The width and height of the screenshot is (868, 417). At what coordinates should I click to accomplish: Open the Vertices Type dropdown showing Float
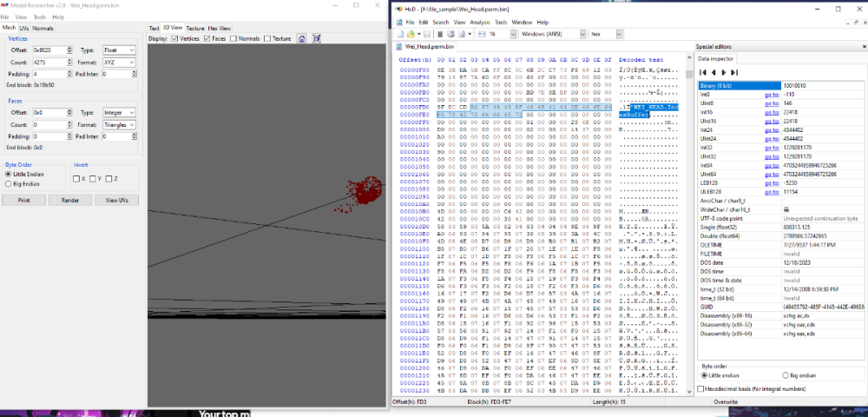(120, 50)
